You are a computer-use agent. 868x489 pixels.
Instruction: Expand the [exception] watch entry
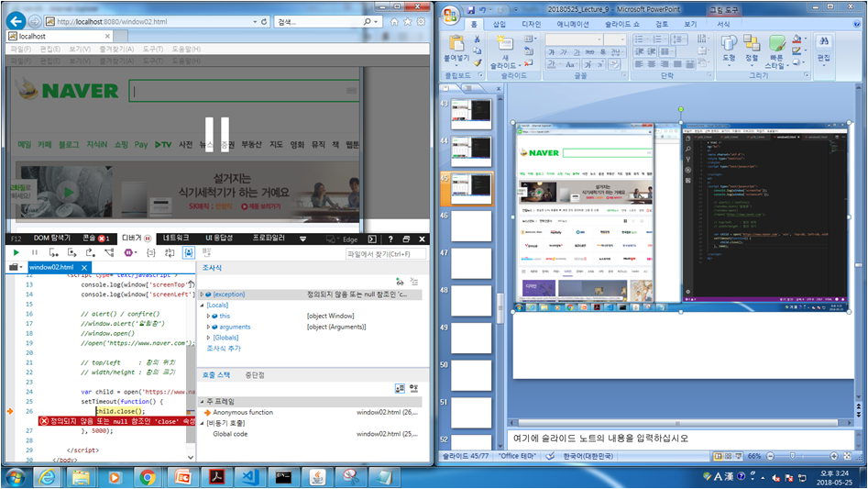202,295
